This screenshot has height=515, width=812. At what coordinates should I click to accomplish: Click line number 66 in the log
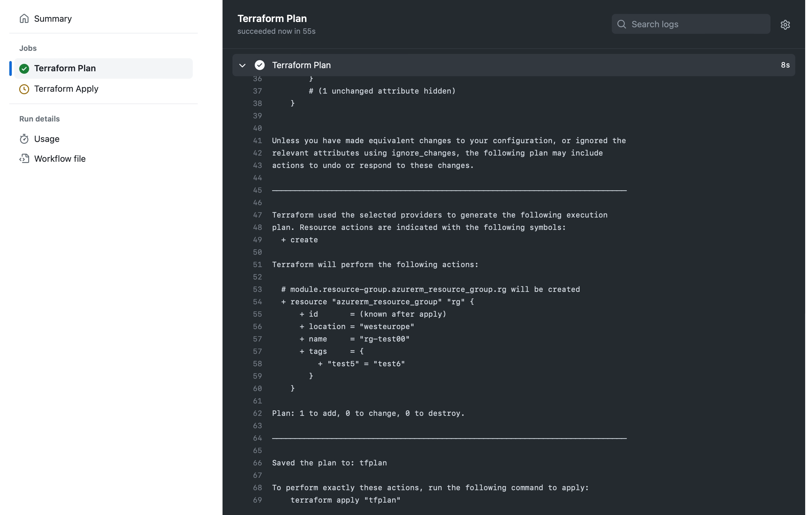click(x=257, y=463)
